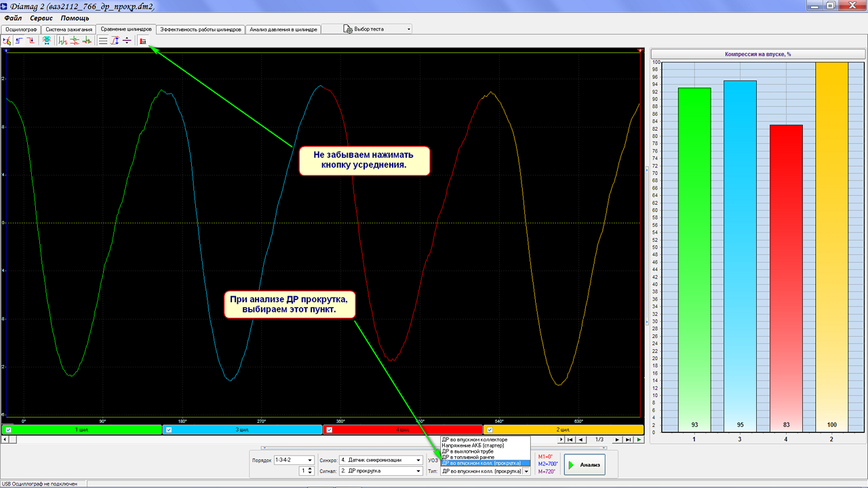Click the small arrow left of first-page button
The width and height of the screenshot is (868, 488).
(x=561, y=440)
